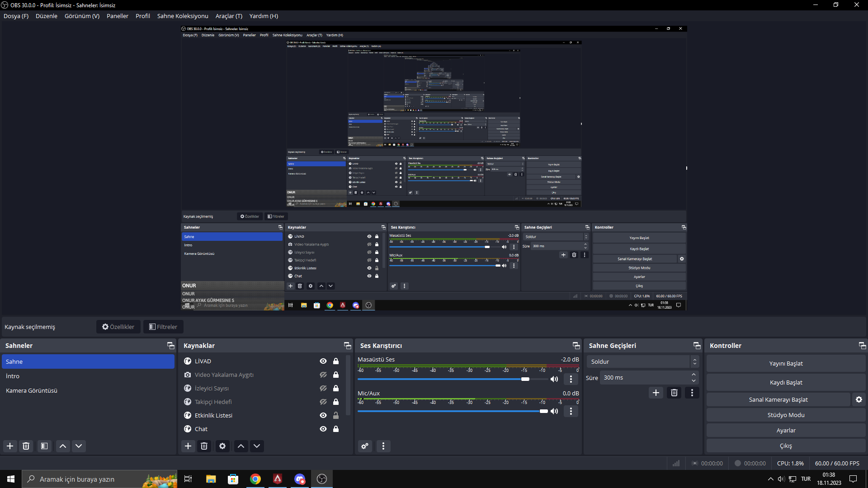
Task: Move scene up with arrow icon
Action: [63, 446]
